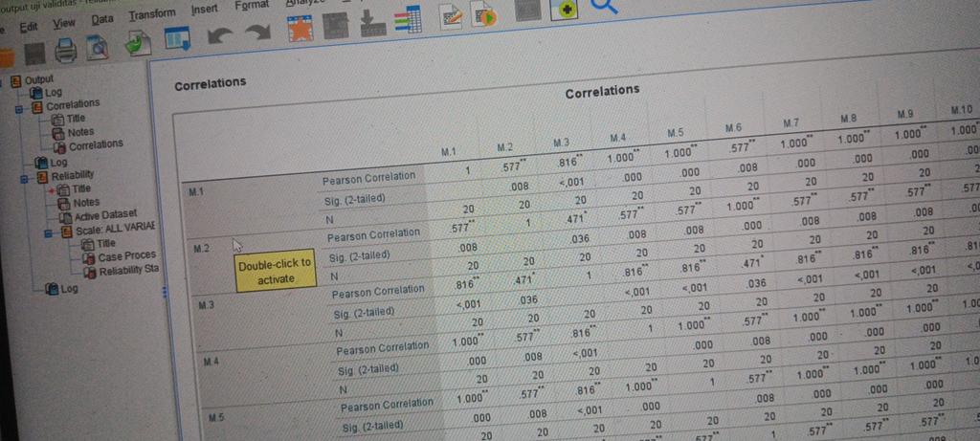Click the M.9 column header
This screenshot has height=441, width=980.
pyautogui.click(x=906, y=115)
